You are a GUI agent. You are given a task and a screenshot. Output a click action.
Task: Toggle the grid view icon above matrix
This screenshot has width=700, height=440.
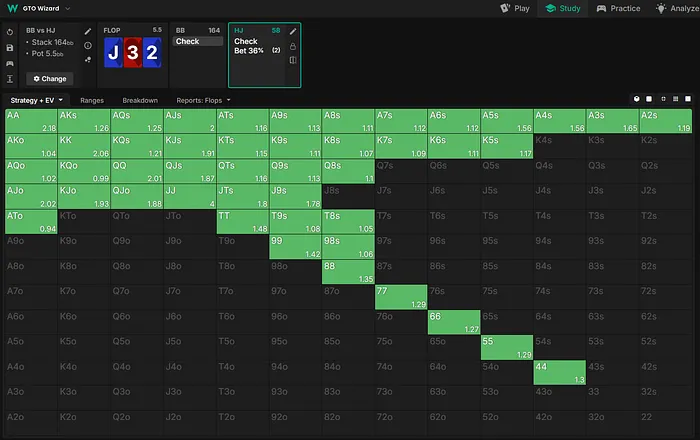pyautogui.click(x=675, y=99)
